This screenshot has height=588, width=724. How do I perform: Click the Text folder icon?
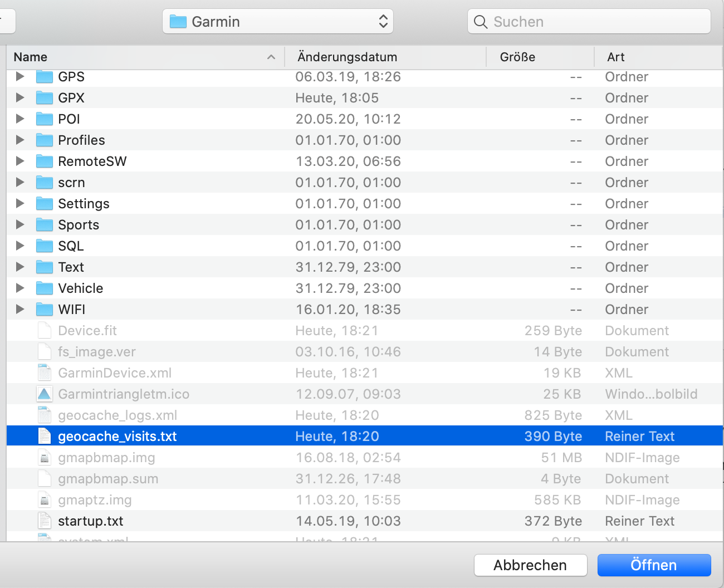point(45,267)
